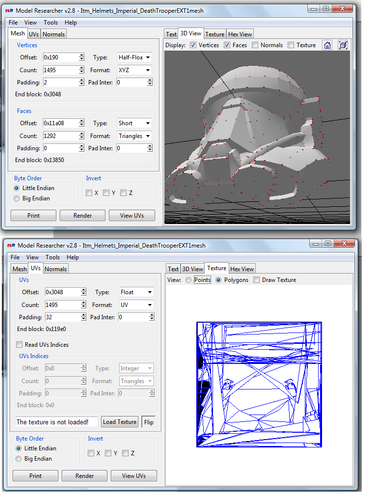Viewport: 370px width, 500px height.
Task: Check Invert X in bottom window
Action: point(91,453)
